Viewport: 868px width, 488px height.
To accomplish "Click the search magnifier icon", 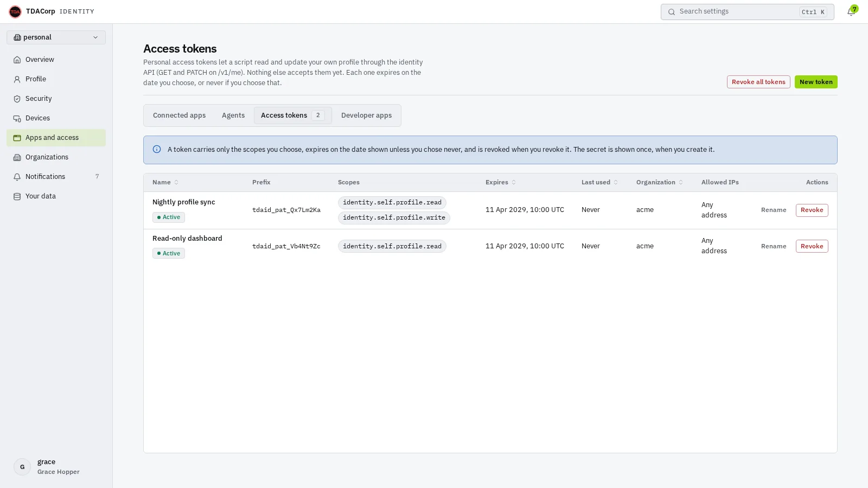I will pyautogui.click(x=672, y=12).
